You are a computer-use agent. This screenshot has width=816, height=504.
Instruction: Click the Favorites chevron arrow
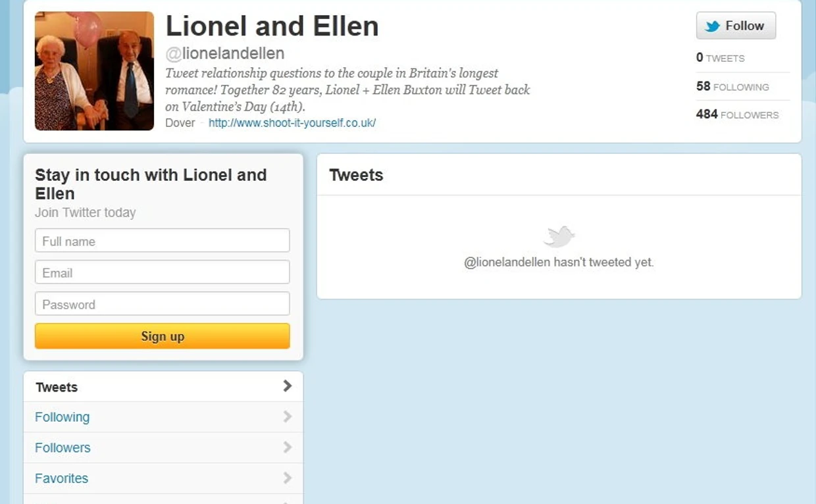287,478
